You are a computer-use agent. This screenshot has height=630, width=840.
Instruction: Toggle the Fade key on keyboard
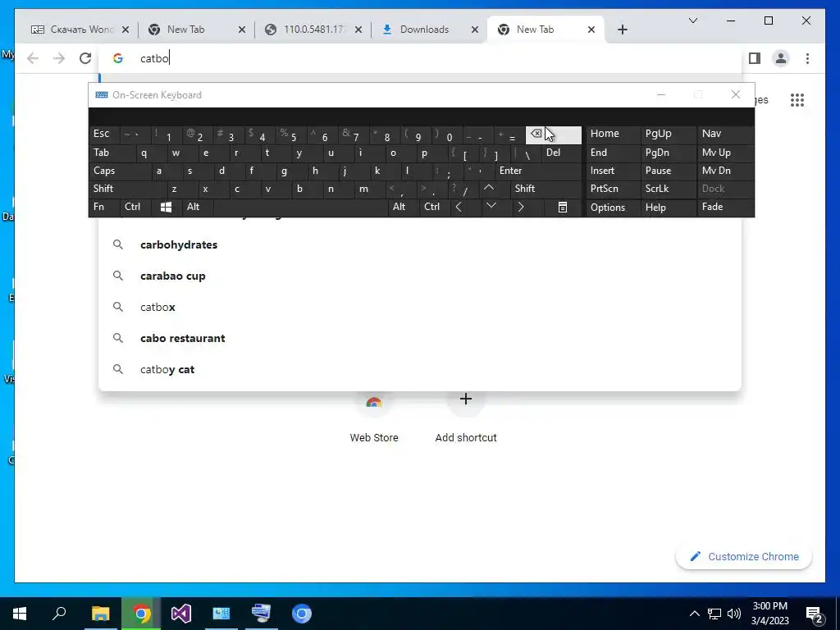[725, 207]
